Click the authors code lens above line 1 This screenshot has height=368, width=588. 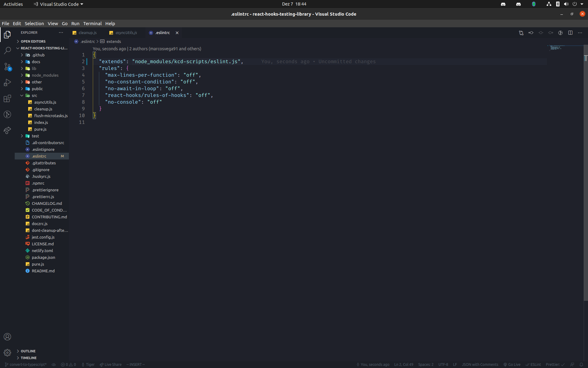pyautogui.click(x=147, y=49)
